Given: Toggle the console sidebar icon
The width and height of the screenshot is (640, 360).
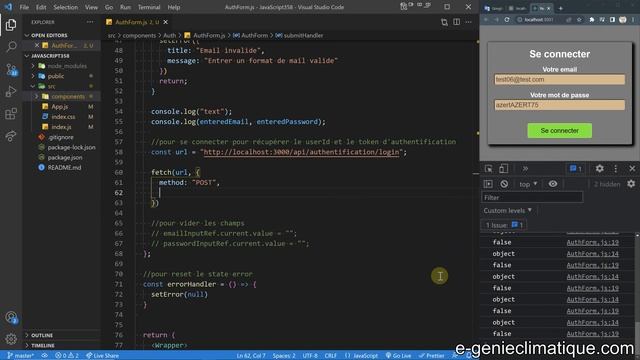Looking at the screenshot, I should coord(488,184).
